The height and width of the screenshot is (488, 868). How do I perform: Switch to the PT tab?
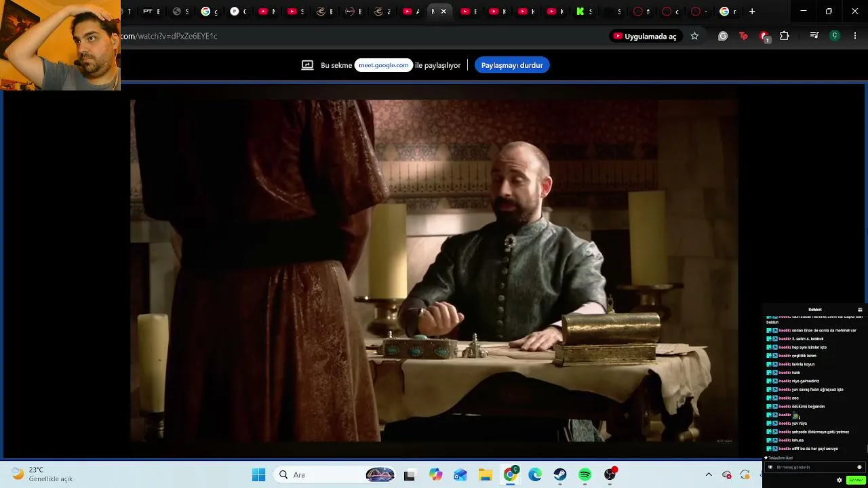(151, 12)
